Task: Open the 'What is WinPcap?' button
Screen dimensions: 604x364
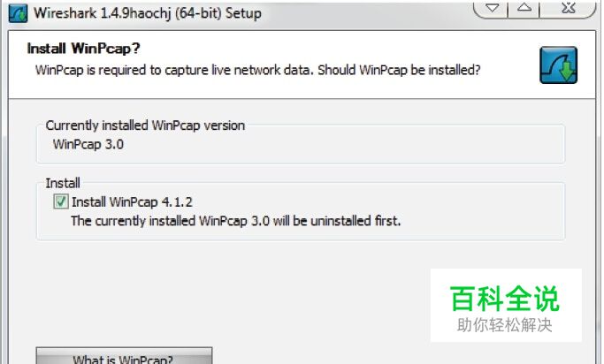Action: pos(124,357)
